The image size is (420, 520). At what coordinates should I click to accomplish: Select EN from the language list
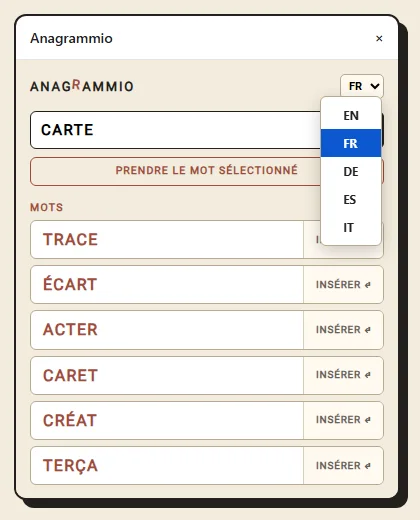coord(351,116)
